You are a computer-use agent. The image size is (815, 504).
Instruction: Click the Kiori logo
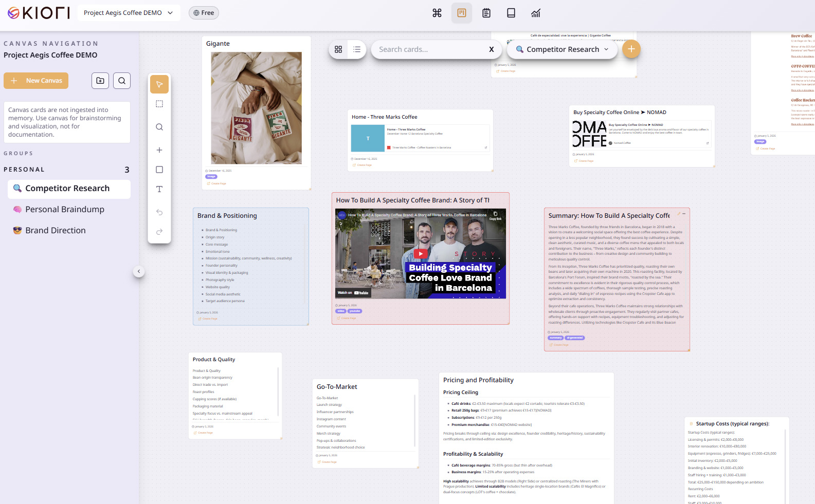39,13
